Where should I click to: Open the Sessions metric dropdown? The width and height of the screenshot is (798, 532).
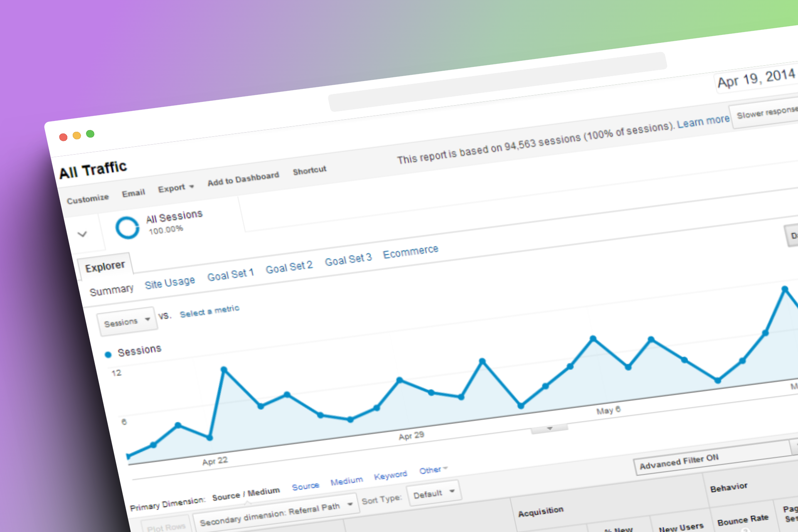(x=127, y=321)
